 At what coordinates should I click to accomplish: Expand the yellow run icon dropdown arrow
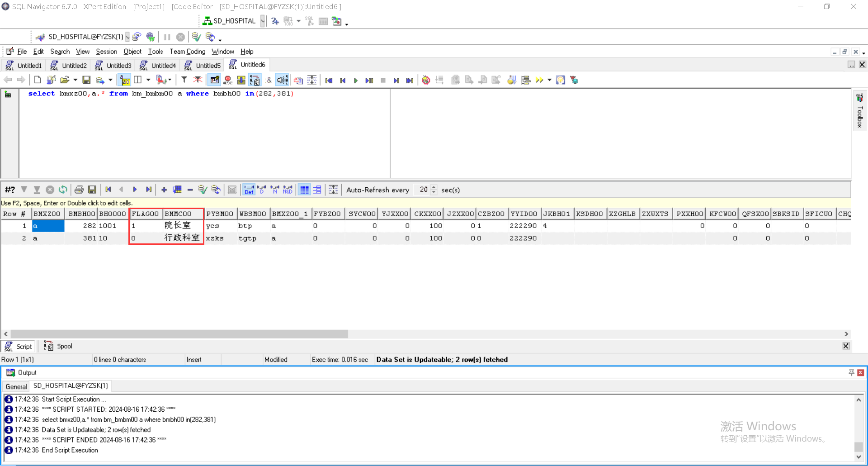pyautogui.click(x=549, y=80)
